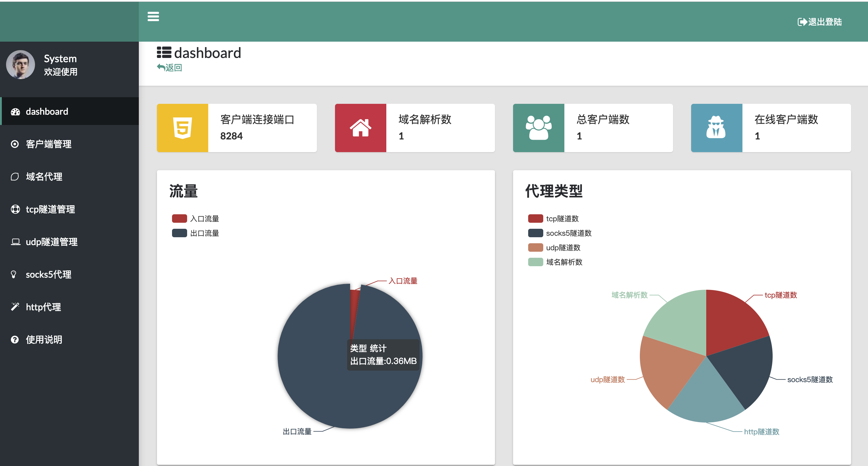The width and height of the screenshot is (868, 466).
Task: Open 客户端管理 in sidebar
Action: (49, 144)
